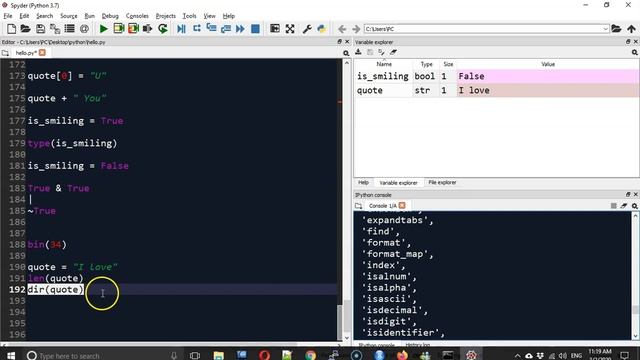Open the IPython console options magnifier
Image resolution: width=640 pixels, height=360 pixels.
[x=635, y=206]
